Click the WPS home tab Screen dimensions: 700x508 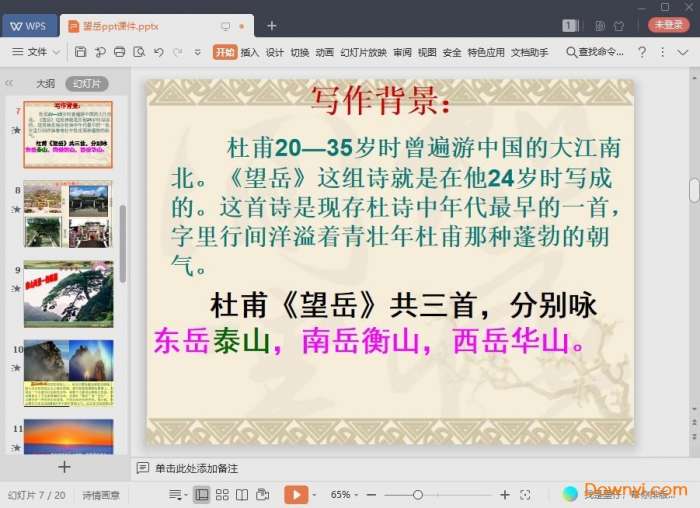coord(29,26)
